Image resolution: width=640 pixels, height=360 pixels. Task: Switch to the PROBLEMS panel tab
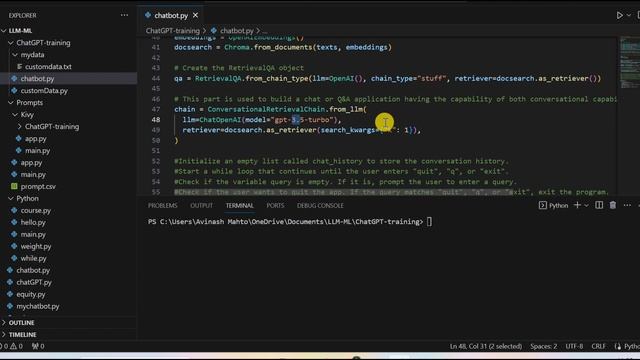pos(162,206)
